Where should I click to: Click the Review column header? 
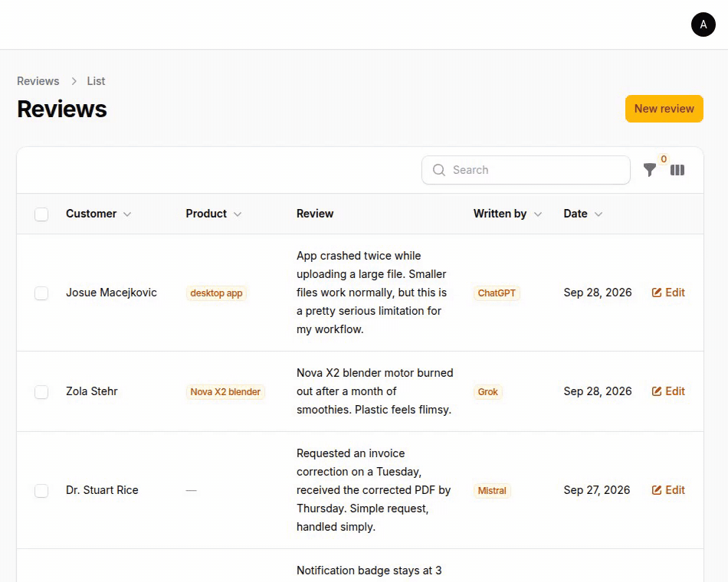click(x=315, y=214)
